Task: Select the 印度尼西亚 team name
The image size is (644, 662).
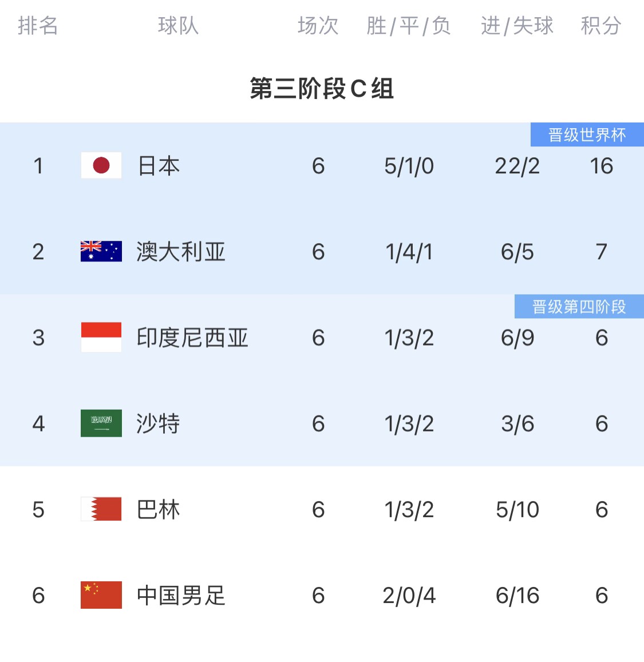Action: tap(192, 338)
